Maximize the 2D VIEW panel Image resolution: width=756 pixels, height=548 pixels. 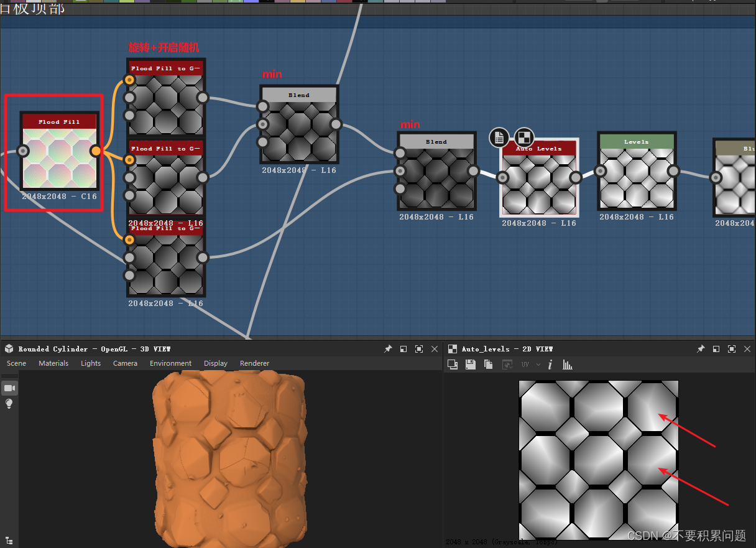(x=732, y=349)
